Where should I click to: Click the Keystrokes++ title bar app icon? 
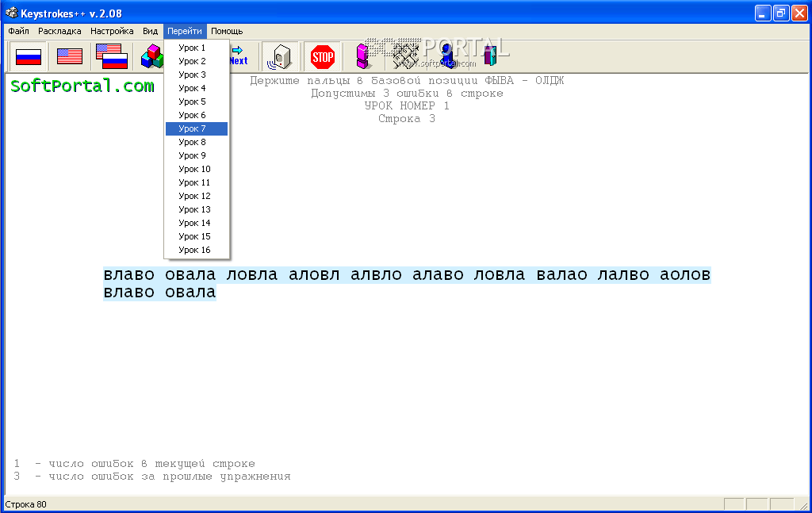click(x=11, y=13)
